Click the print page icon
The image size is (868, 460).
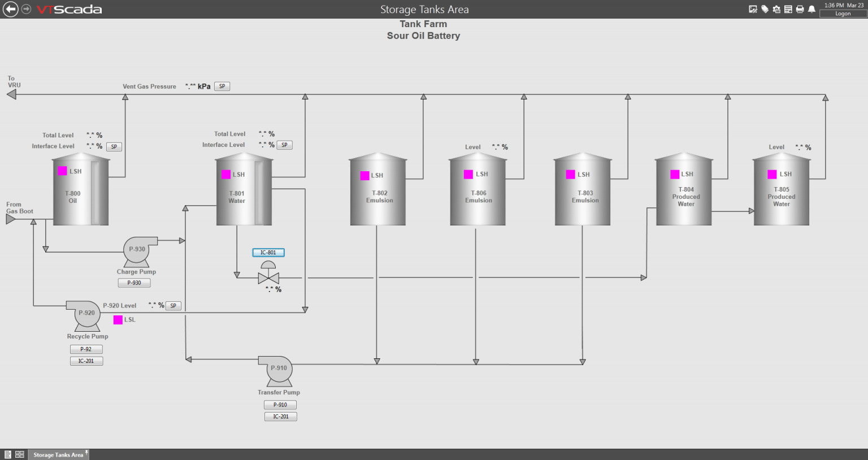799,8
